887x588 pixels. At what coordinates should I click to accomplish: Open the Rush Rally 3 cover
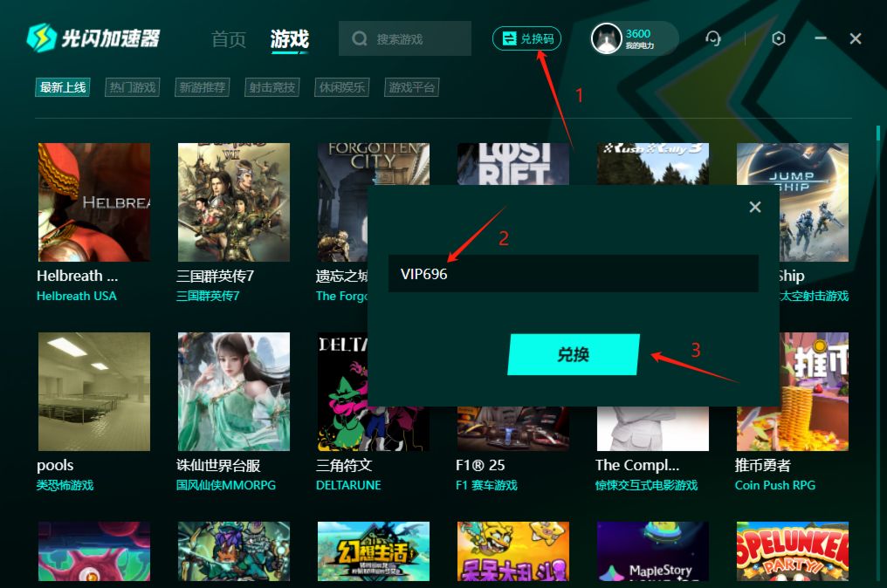coord(653,164)
